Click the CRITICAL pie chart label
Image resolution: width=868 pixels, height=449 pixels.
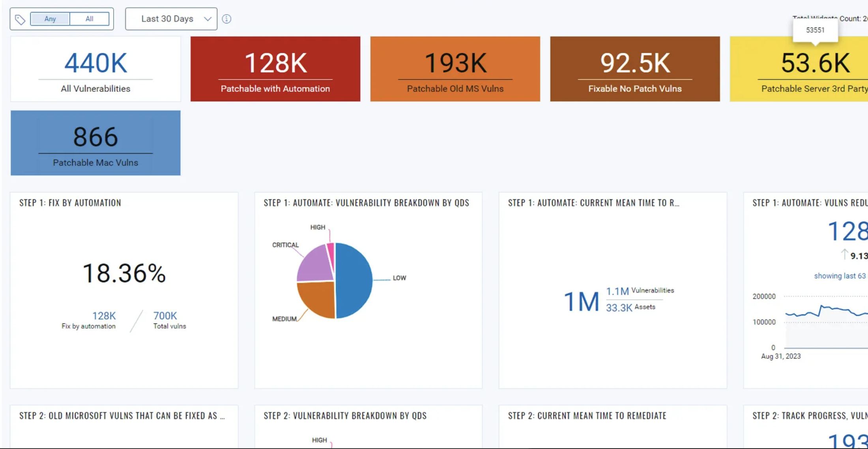pyautogui.click(x=286, y=245)
